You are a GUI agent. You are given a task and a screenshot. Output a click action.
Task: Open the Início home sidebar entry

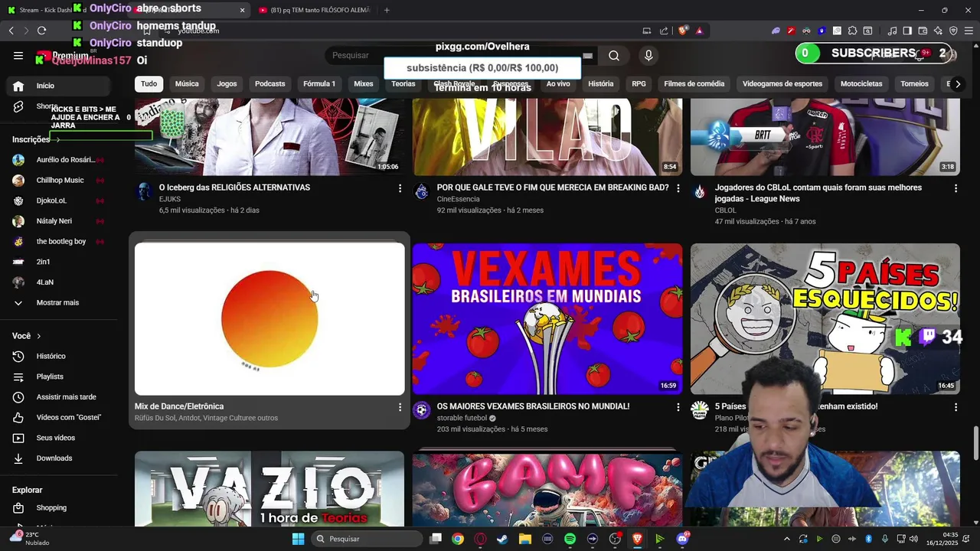(x=59, y=86)
